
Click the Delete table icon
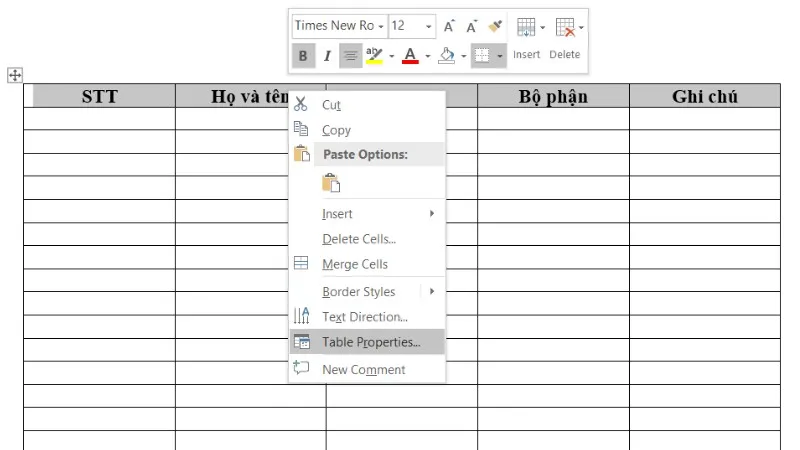click(565, 27)
